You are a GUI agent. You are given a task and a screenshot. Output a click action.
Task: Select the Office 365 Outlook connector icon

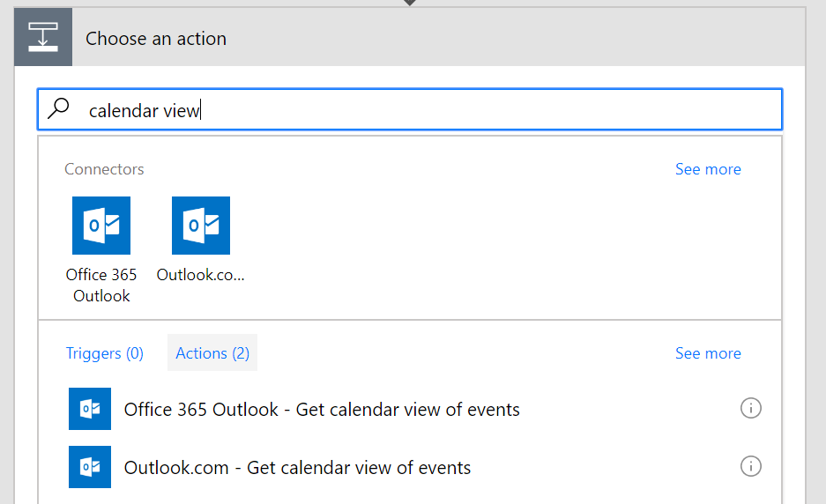[x=101, y=226]
